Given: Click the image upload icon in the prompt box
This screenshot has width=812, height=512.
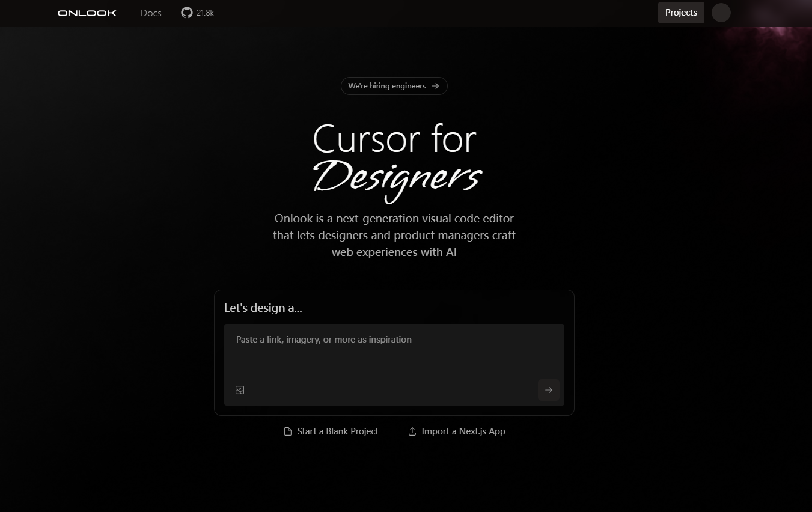Looking at the screenshot, I should click(240, 390).
